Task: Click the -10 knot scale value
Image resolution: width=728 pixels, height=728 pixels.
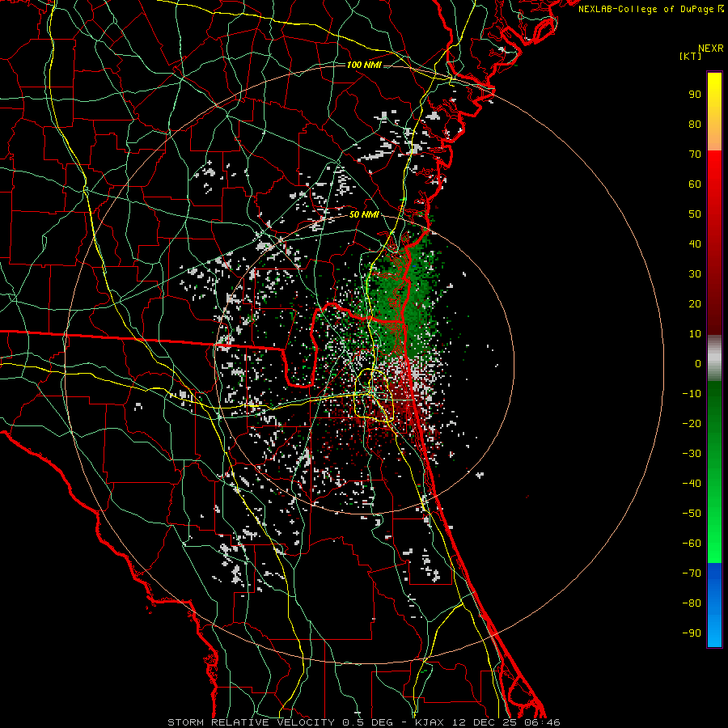Action: [692, 394]
